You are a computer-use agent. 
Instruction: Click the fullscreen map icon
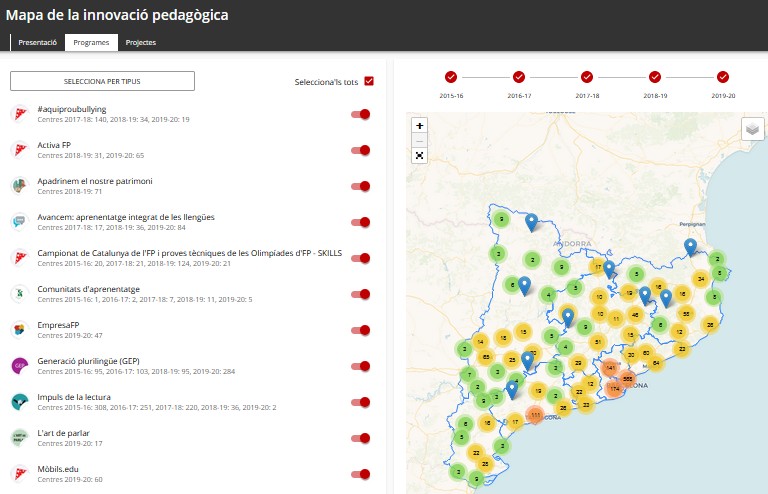pos(419,155)
